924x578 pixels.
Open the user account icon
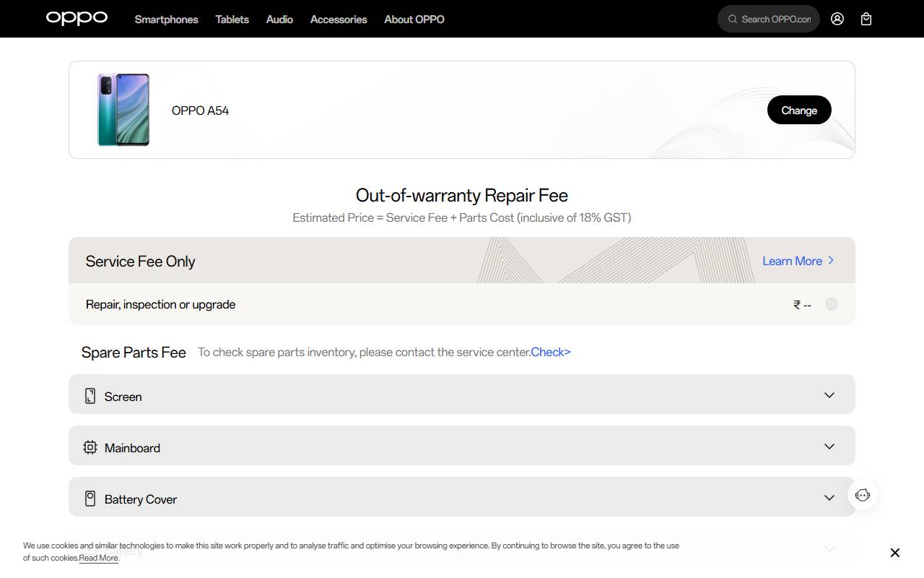click(x=837, y=19)
